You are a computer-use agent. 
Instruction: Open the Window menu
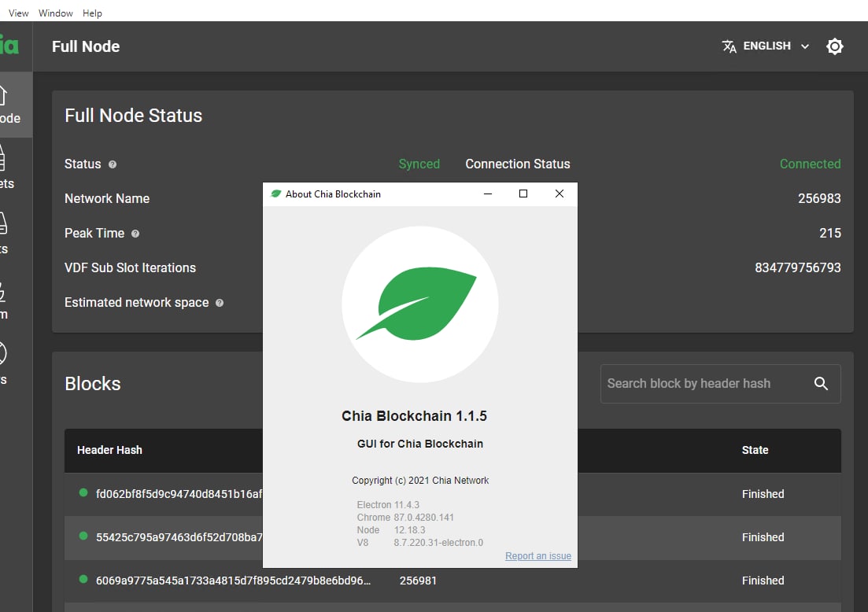click(x=55, y=13)
